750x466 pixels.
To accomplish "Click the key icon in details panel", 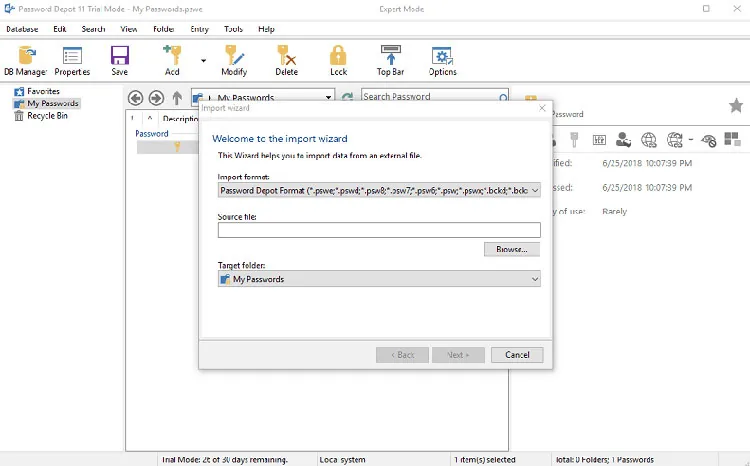I will coord(574,140).
